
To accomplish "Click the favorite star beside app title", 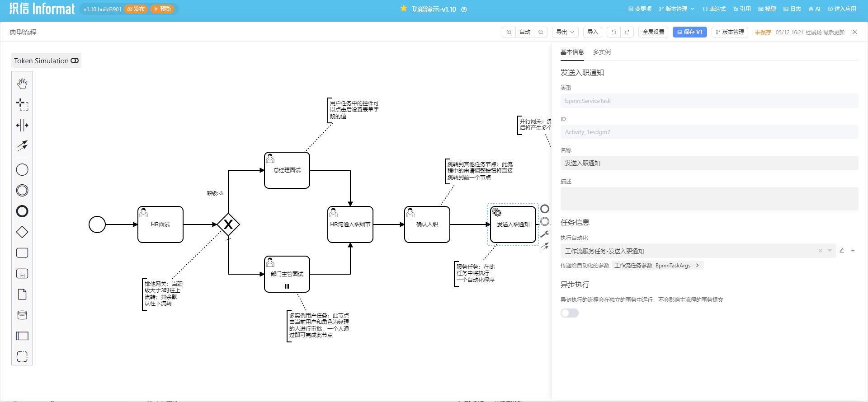I will (404, 9).
